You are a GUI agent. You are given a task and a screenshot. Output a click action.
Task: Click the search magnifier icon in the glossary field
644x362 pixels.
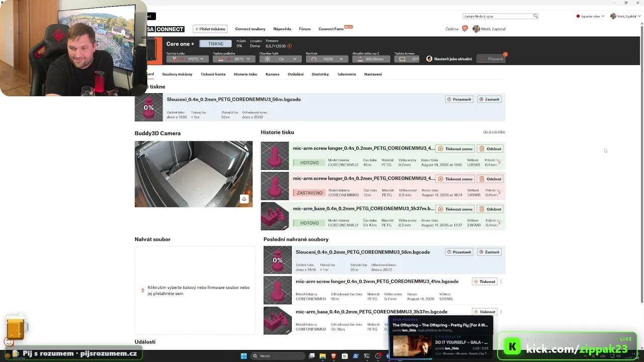[535, 16]
